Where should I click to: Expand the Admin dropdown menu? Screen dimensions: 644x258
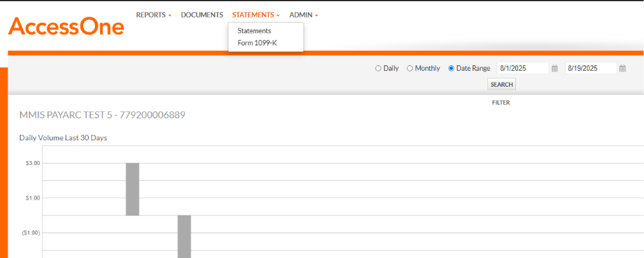point(303,14)
